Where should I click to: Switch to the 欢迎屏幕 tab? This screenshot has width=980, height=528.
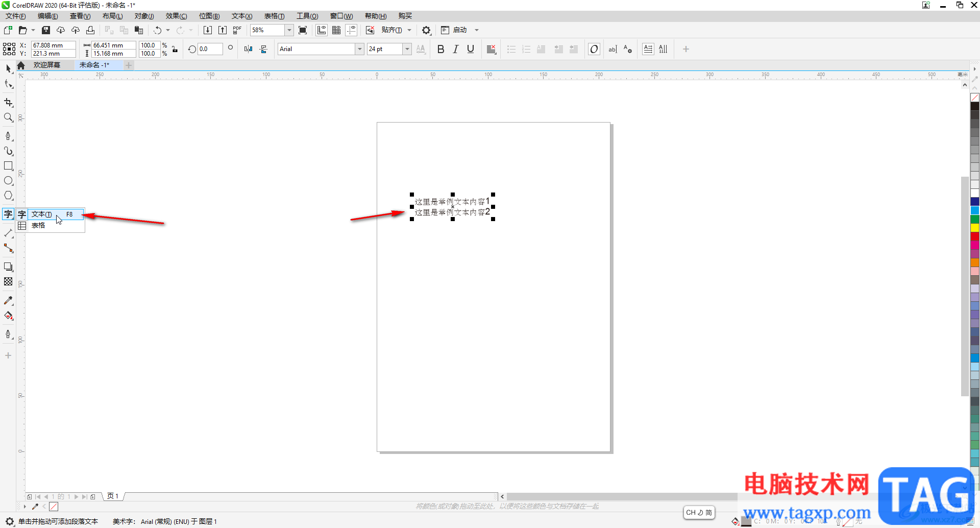coord(47,65)
